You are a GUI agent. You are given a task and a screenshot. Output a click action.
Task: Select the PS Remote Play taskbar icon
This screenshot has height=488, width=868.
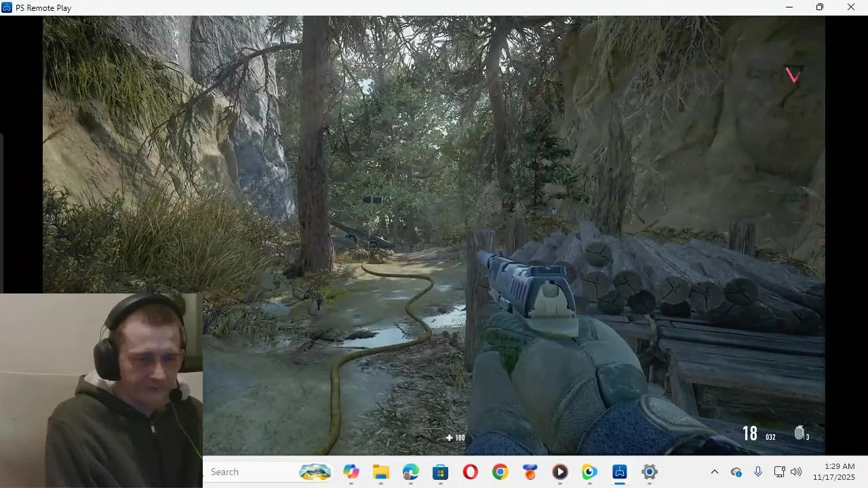(x=619, y=472)
